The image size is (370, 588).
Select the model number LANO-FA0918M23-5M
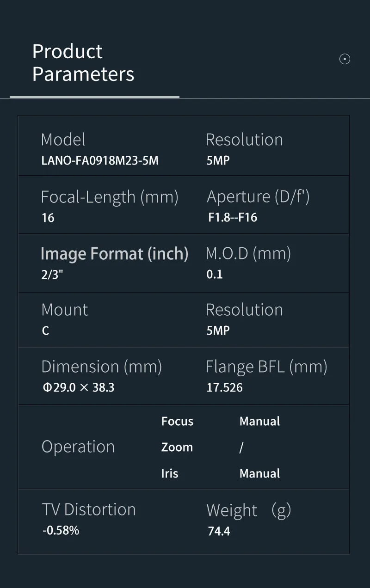pyautogui.click(x=100, y=160)
